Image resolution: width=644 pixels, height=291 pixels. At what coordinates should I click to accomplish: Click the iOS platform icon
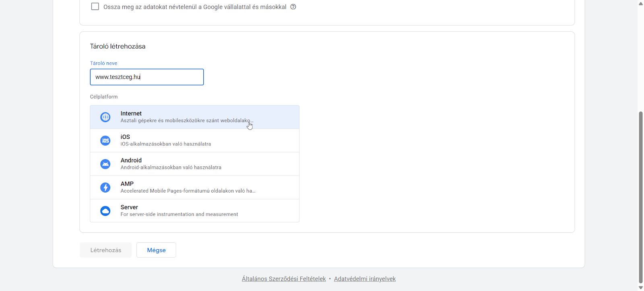[x=105, y=141]
